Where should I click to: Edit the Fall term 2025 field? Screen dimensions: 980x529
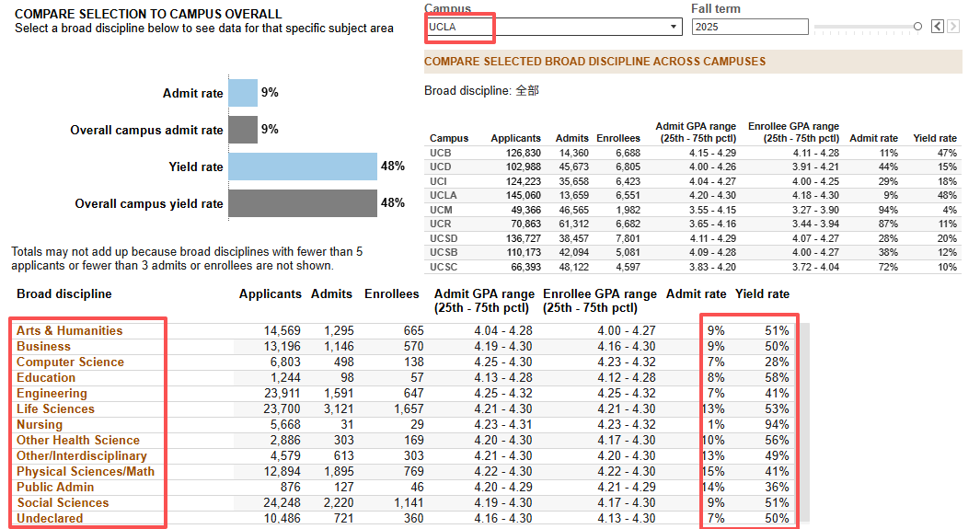pyautogui.click(x=750, y=27)
